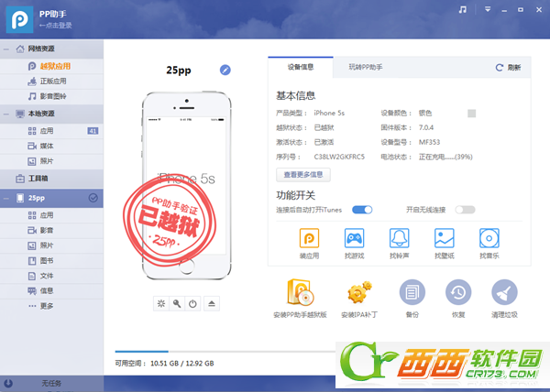550x392 pixels.
Task: Open the 工具箱 toolbox
Action: coord(51,179)
